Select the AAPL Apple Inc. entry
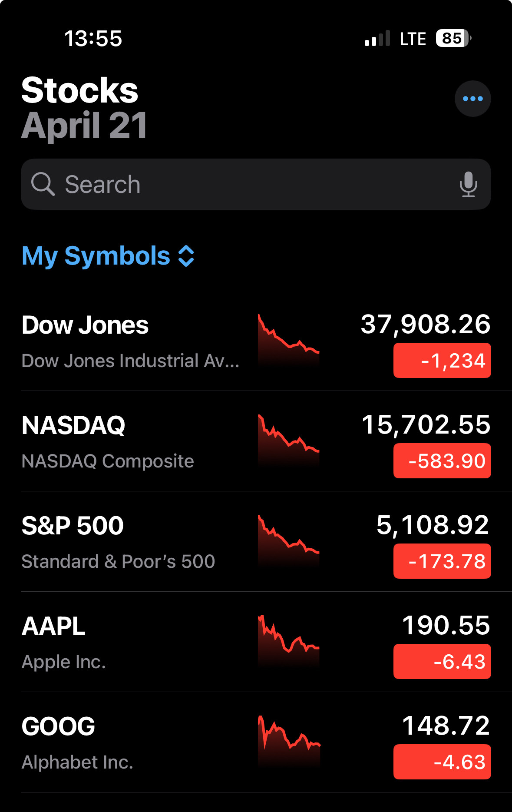The image size is (512, 812). point(256,642)
